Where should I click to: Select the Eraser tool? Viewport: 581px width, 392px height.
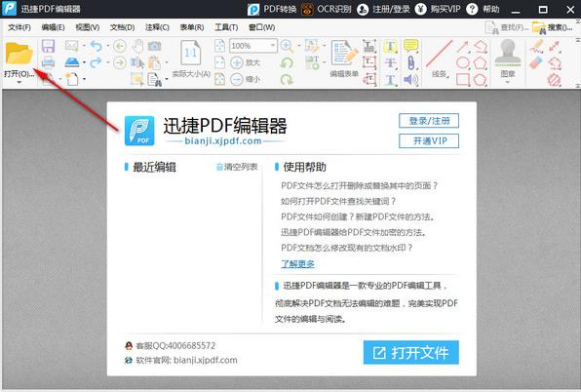click(x=536, y=62)
